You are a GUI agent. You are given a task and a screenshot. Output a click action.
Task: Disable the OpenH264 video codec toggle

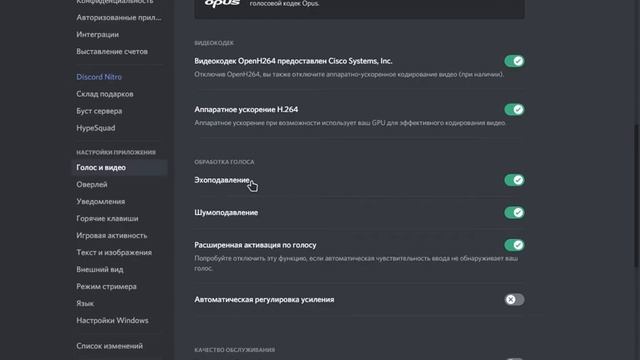pos(514,61)
